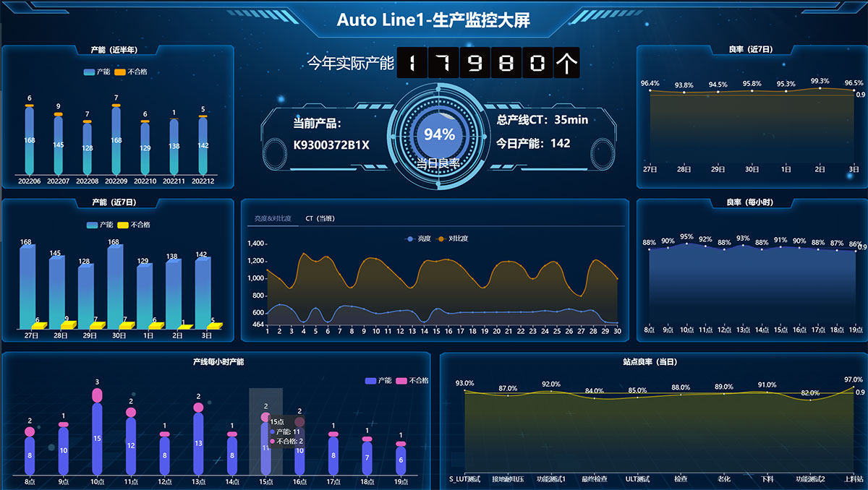
Task: Select the 202211 bar in half-year chart
Action: [x=174, y=147]
